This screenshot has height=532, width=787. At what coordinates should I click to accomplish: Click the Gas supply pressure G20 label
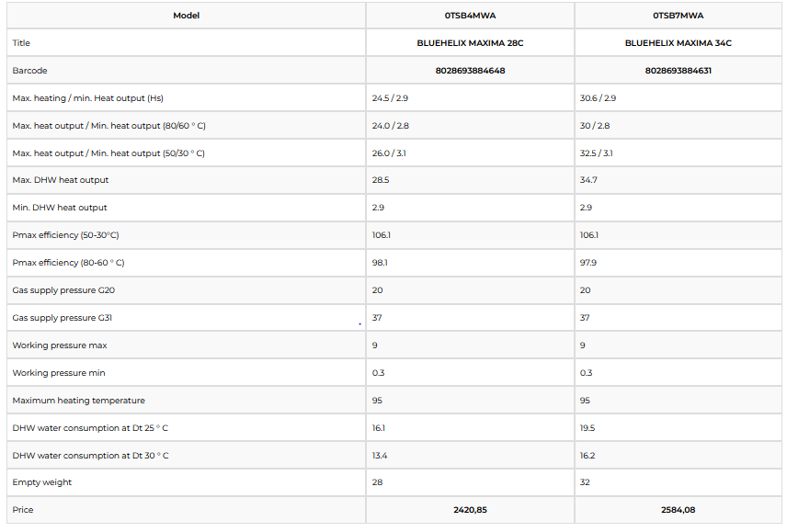63,290
